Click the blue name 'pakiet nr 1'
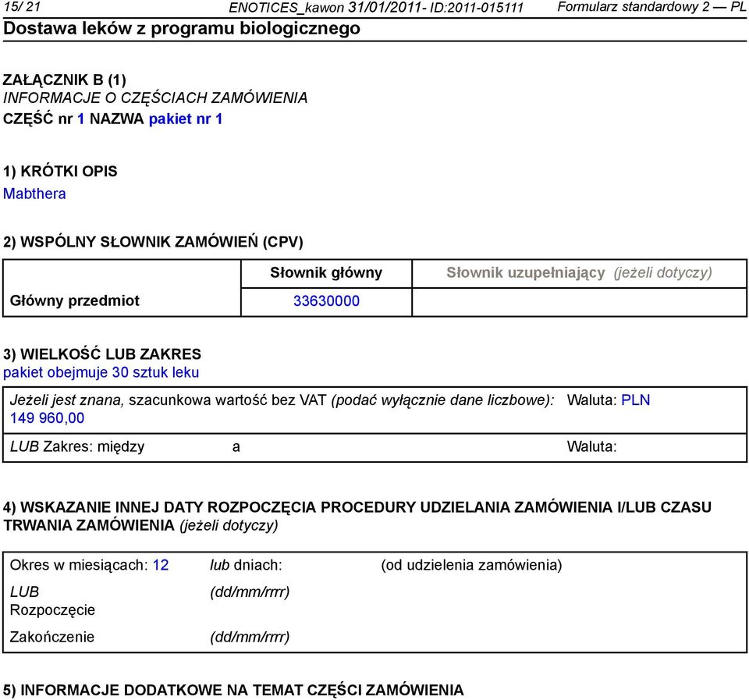Image resolution: width=749 pixels, height=700 pixels. click(186, 119)
